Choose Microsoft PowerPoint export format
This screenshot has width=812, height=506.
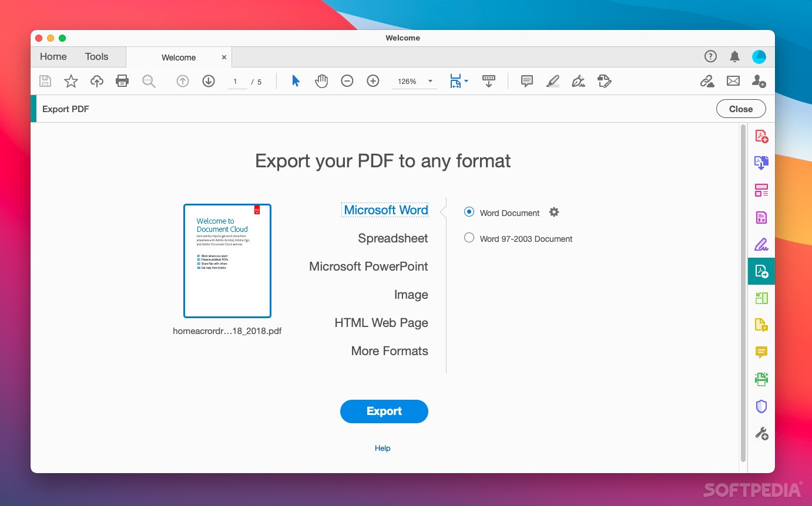click(x=368, y=267)
